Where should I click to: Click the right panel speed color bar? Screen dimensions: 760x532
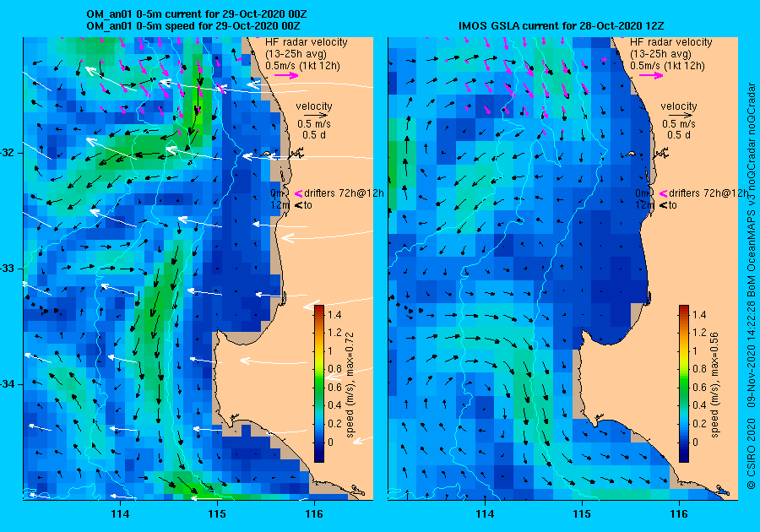pos(684,383)
